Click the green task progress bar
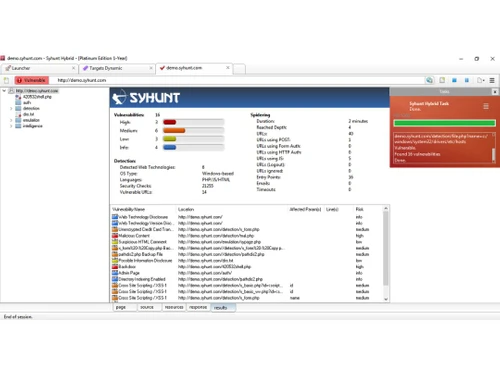500x375 pixels. (x=444, y=123)
